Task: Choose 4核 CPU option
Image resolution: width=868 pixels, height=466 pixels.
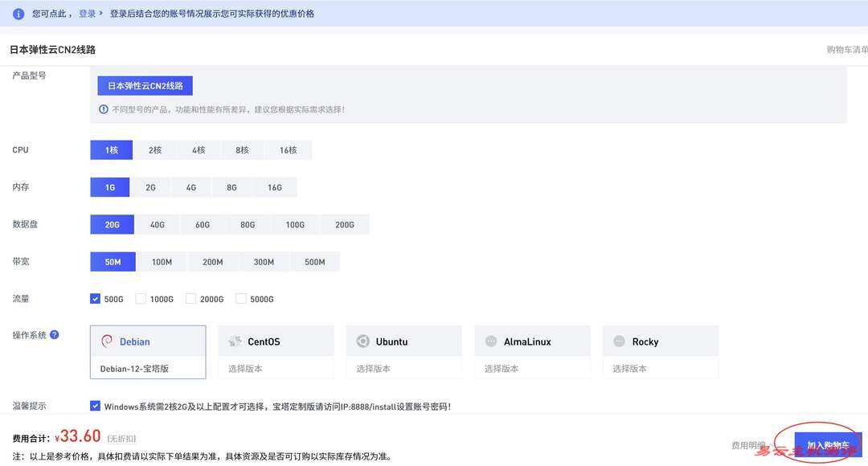Action: pos(199,150)
